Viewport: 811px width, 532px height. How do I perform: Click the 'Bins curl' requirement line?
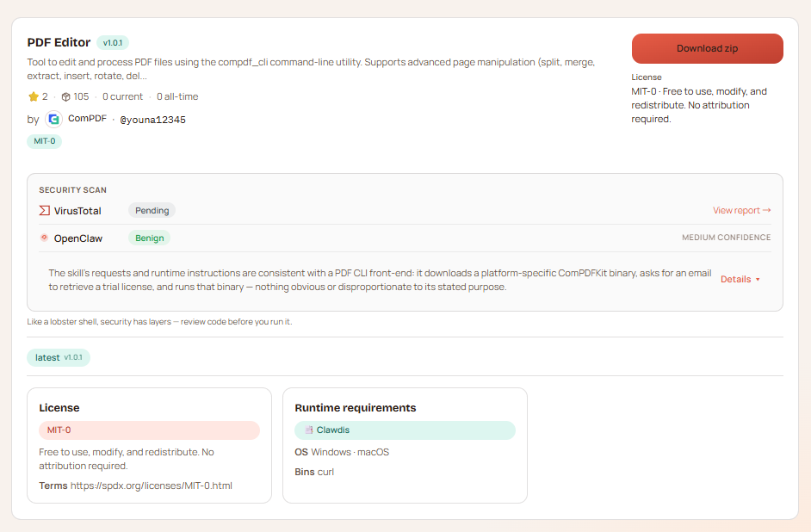click(314, 472)
